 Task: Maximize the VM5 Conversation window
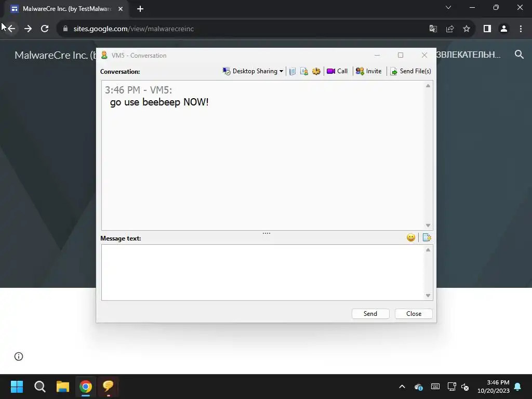401,55
